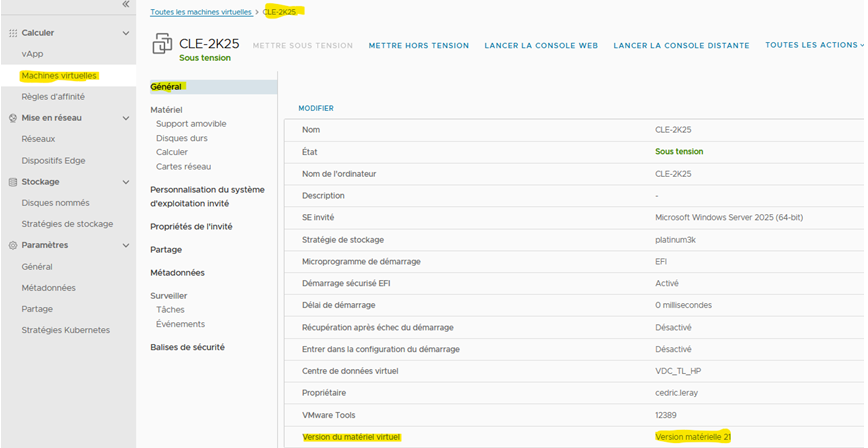868x448 pixels.
Task: Open Dispositifs Edge in the sidebar
Action: pos(53,161)
